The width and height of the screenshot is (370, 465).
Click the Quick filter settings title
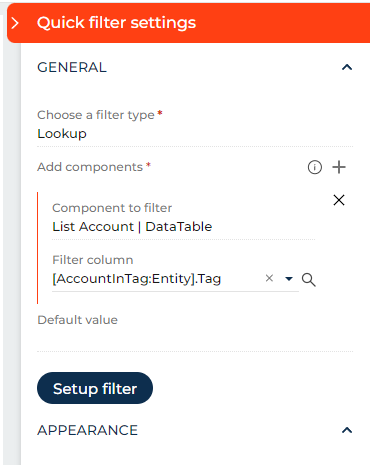[x=116, y=23]
